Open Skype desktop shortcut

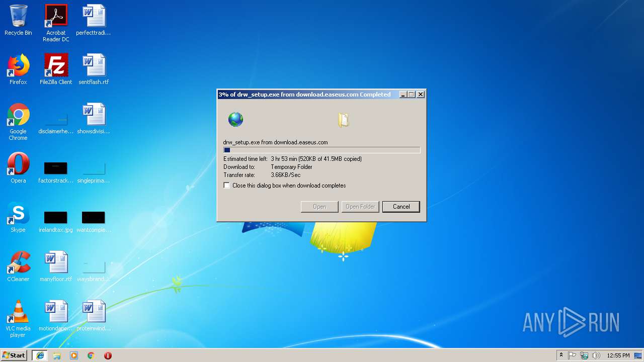pyautogui.click(x=18, y=217)
